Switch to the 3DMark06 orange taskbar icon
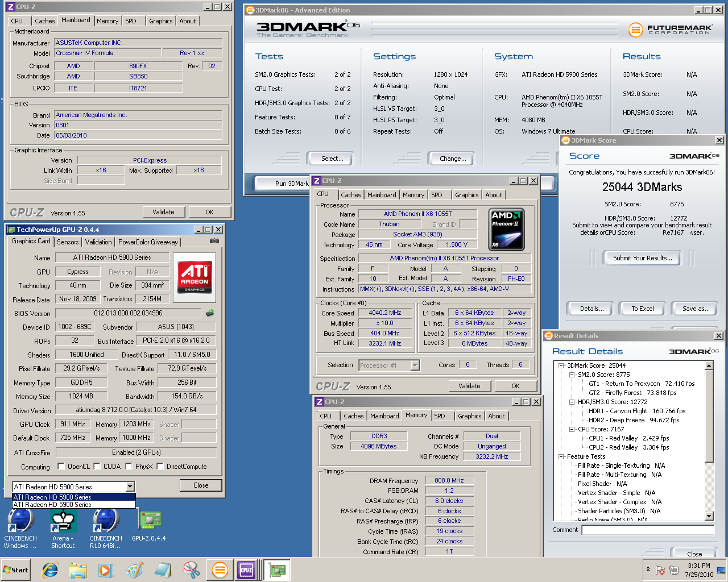Screen dimensions: 728x582 220,570
